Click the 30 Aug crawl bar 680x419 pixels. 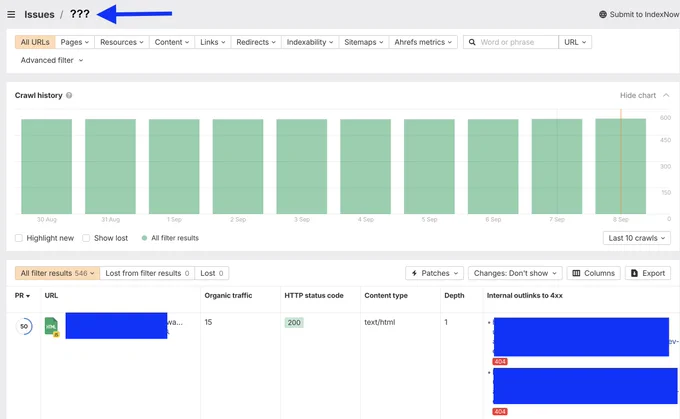click(46, 167)
